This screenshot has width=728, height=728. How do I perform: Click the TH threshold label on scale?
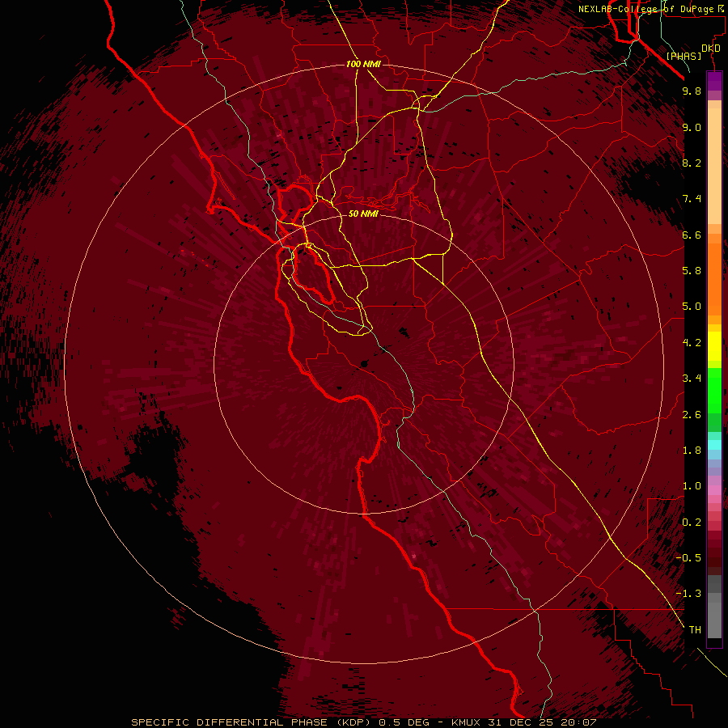pyautogui.click(x=695, y=630)
